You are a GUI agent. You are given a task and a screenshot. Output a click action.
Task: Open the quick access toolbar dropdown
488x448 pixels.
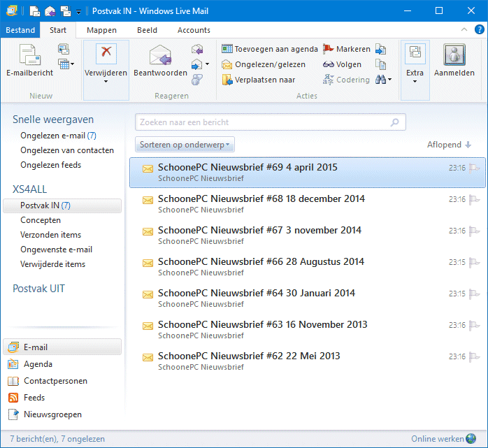click(x=79, y=12)
